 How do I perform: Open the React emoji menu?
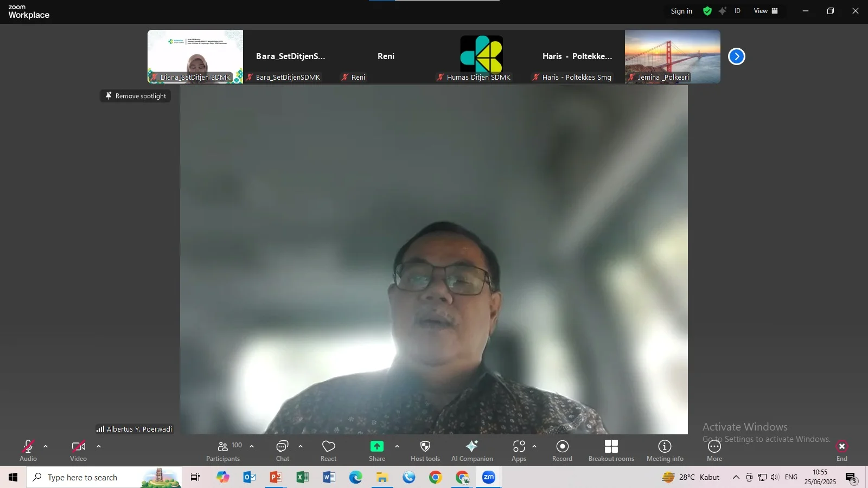(x=328, y=451)
